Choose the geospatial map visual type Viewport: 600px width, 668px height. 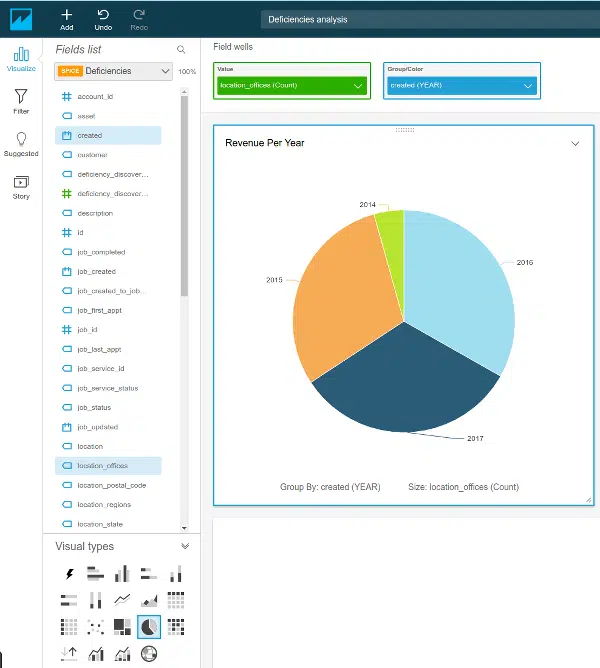[148, 654]
